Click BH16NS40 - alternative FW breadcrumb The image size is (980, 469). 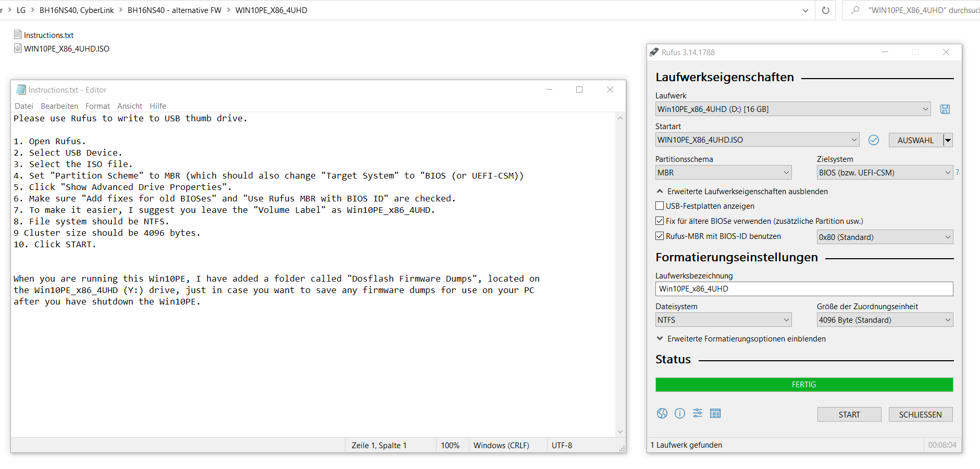click(x=175, y=10)
